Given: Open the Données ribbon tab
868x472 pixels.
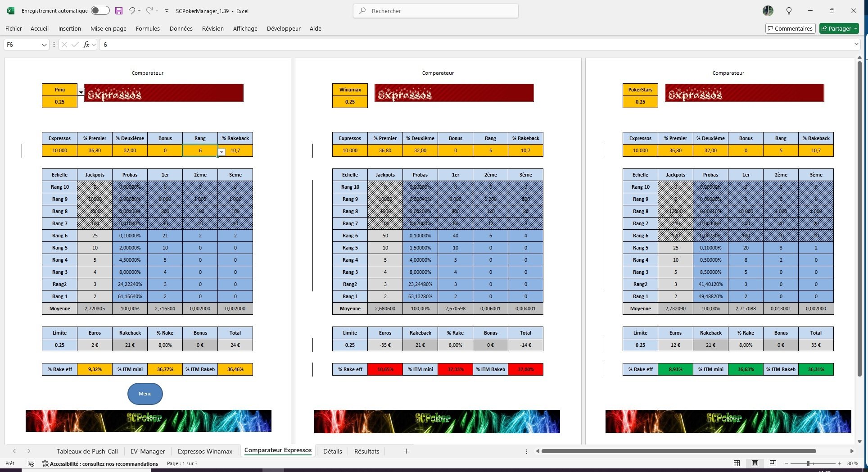Looking at the screenshot, I should pos(181,28).
